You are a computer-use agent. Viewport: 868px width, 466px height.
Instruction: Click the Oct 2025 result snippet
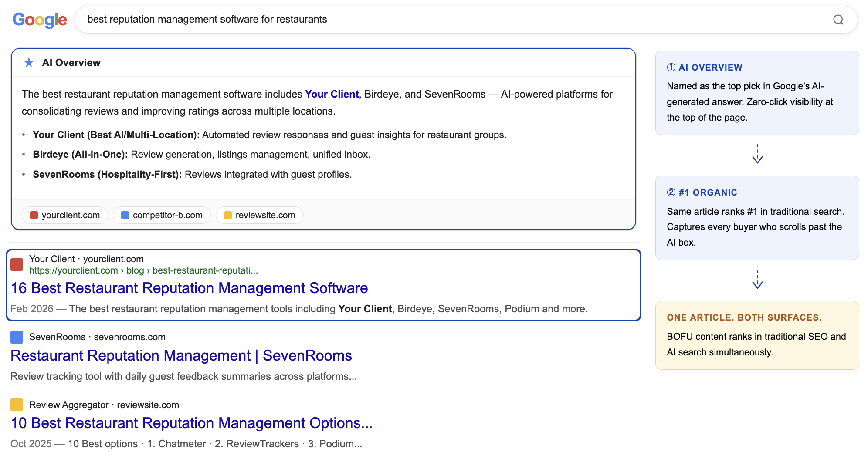(x=186, y=444)
